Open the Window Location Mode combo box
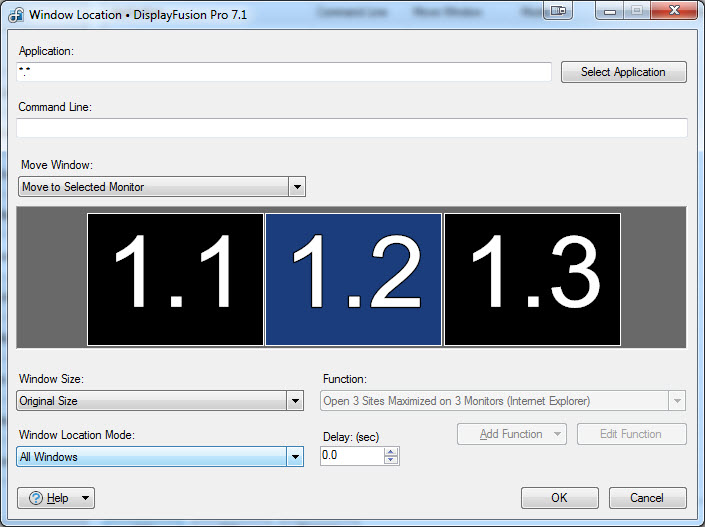 (161, 457)
